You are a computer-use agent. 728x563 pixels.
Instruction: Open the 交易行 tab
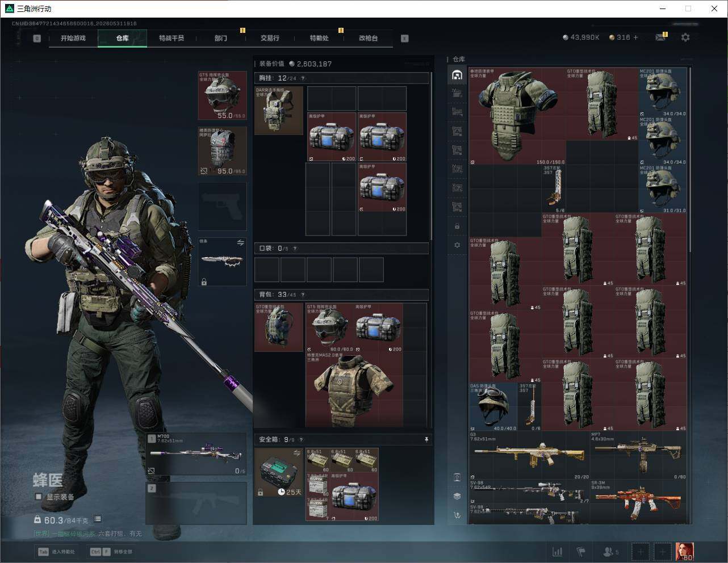[x=270, y=38]
